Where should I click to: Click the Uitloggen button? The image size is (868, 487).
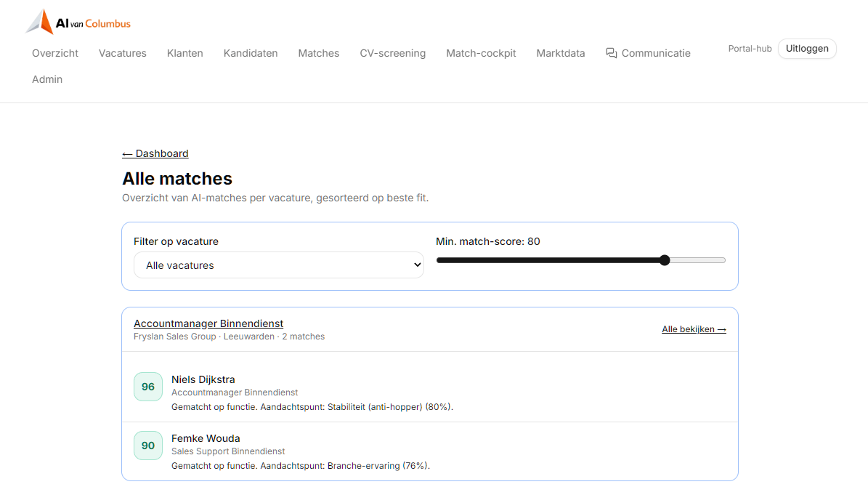[x=806, y=49]
